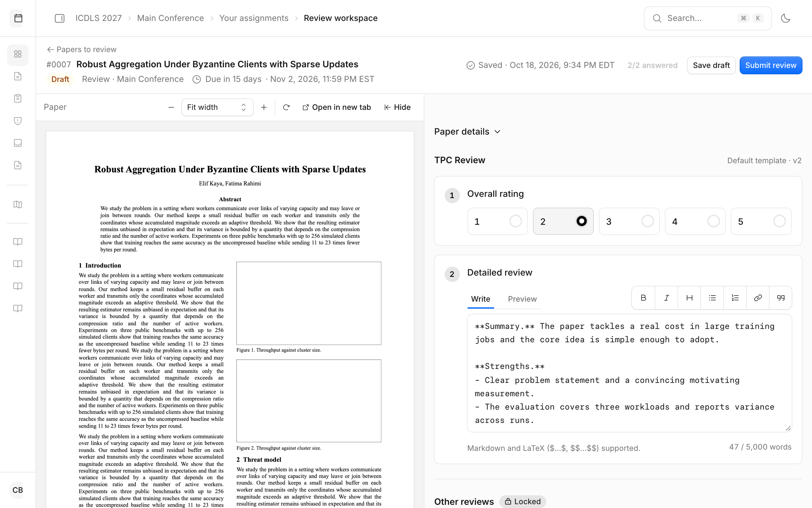
Task: Hide the paper panel
Action: pyautogui.click(x=397, y=107)
